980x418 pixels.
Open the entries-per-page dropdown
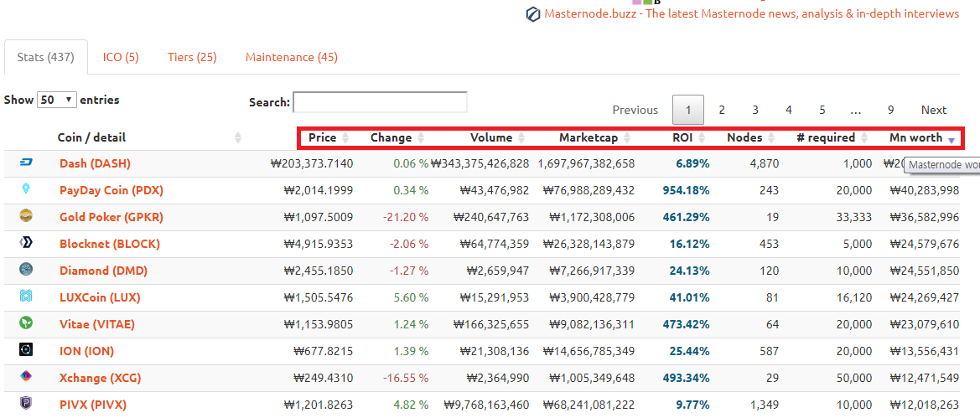57,100
